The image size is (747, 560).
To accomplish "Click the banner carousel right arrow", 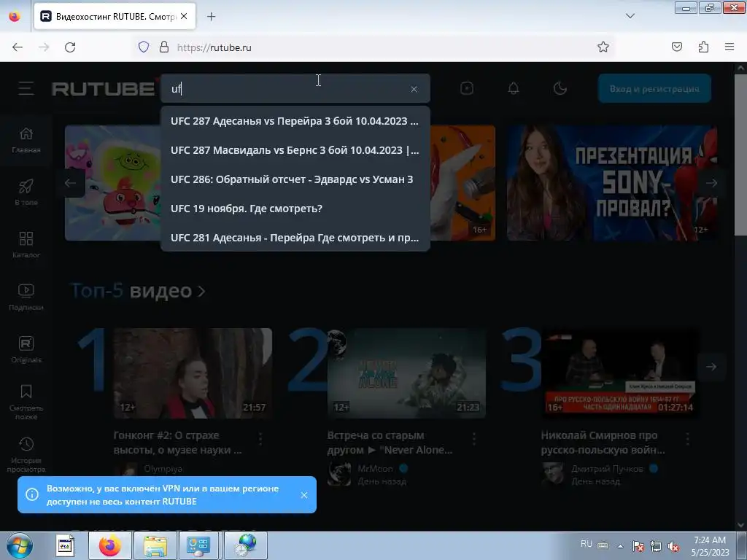I will point(711,183).
